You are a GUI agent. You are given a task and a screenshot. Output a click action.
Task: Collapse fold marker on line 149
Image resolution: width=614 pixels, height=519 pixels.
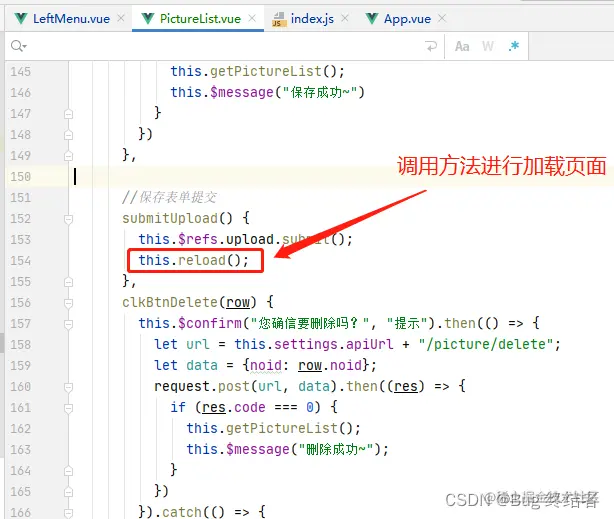tap(69, 156)
